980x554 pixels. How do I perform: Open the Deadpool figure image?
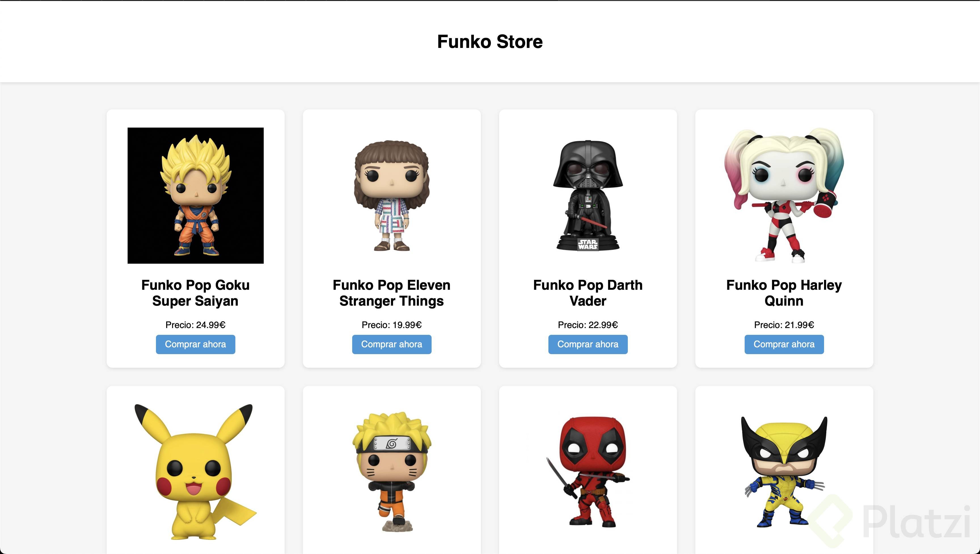(x=588, y=472)
